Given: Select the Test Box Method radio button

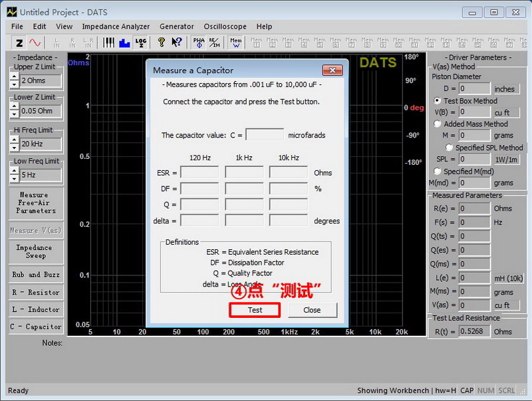Looking at the screenshot, I should 438,100.
